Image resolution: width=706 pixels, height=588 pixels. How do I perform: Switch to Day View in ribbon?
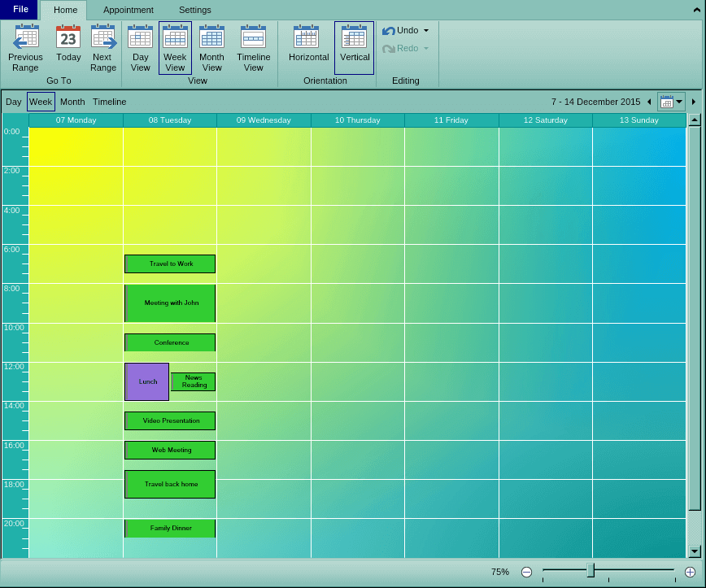(x=140, y=37)
